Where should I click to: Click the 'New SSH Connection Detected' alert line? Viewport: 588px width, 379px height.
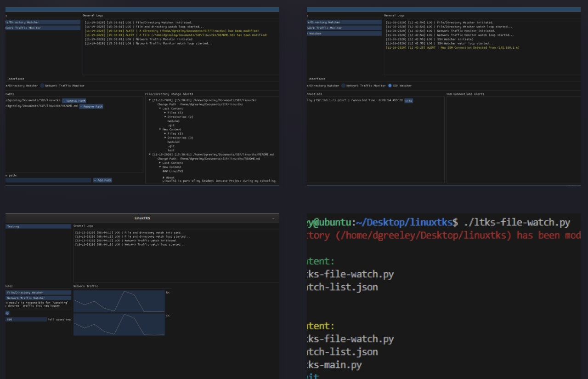tap(452, 47)
